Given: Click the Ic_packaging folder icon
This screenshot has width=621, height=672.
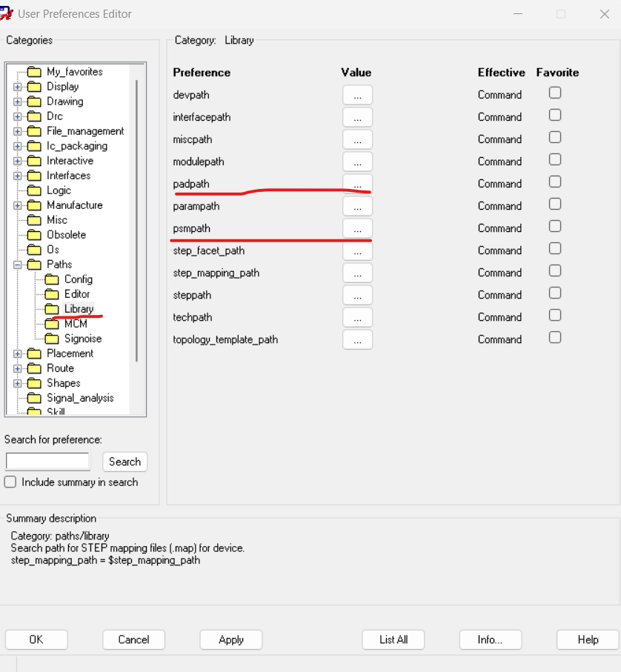Looking at the screenshot, I should point(34,146).
